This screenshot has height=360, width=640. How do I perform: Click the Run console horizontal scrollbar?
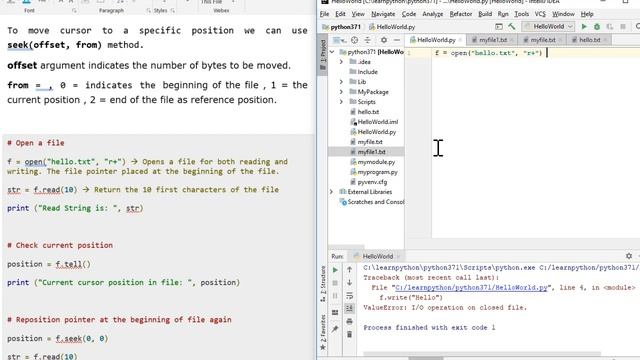coord(482,353)
